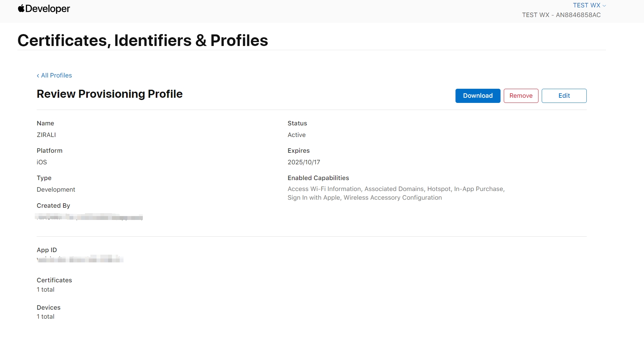Download the provisioning profile

coord(478,96)
